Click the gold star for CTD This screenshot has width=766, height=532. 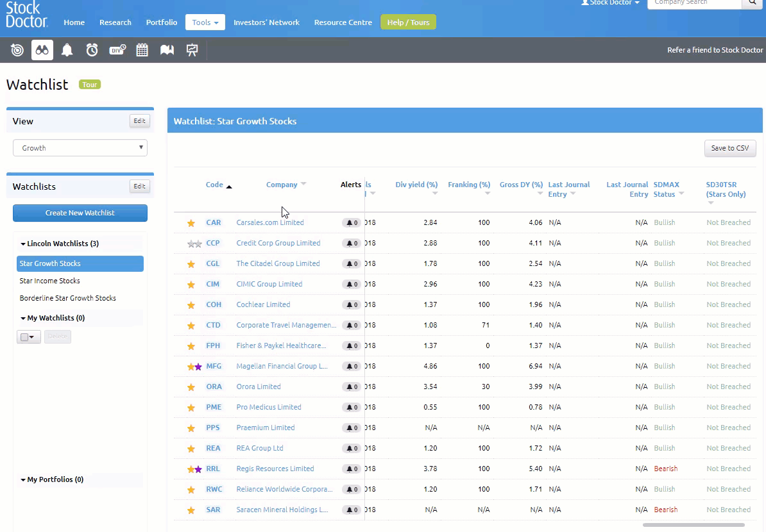click(x=191, y=326)
